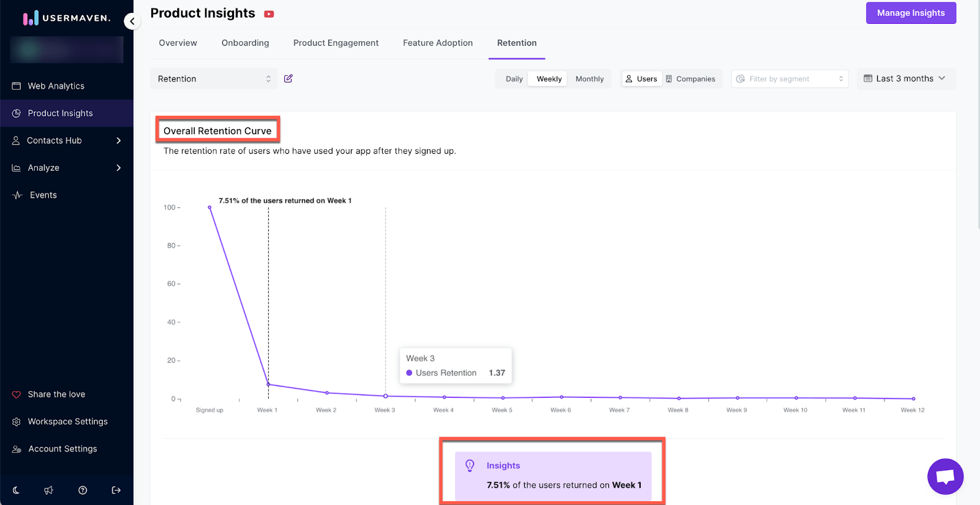The height and width of the screenshot is (505, 980).
Task: Collapse the sidebar with the arrow button
Action: [x=132, y=21]
